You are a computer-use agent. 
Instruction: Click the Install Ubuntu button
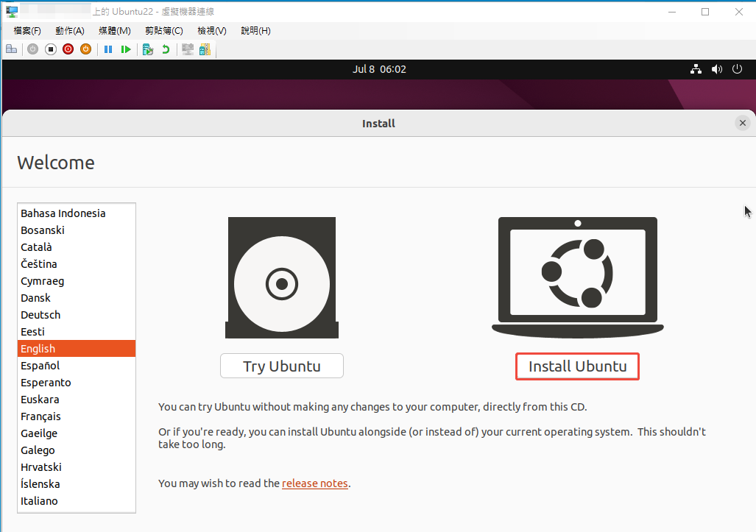578,366
